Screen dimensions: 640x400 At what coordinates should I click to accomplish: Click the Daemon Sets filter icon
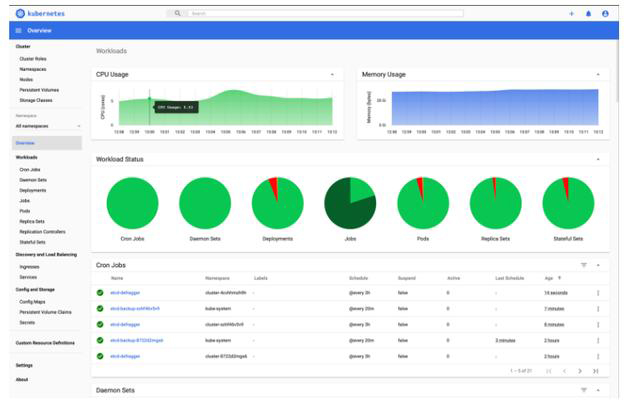pos(584,390)
